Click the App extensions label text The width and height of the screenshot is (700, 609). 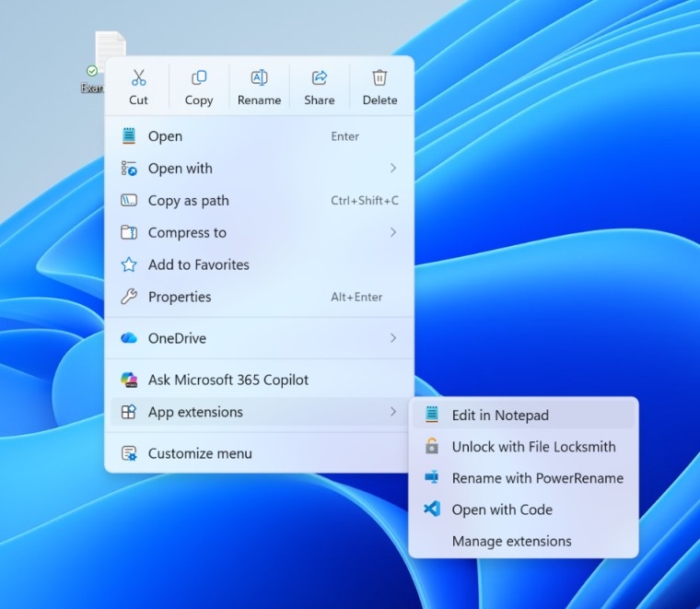click(195, 412)
